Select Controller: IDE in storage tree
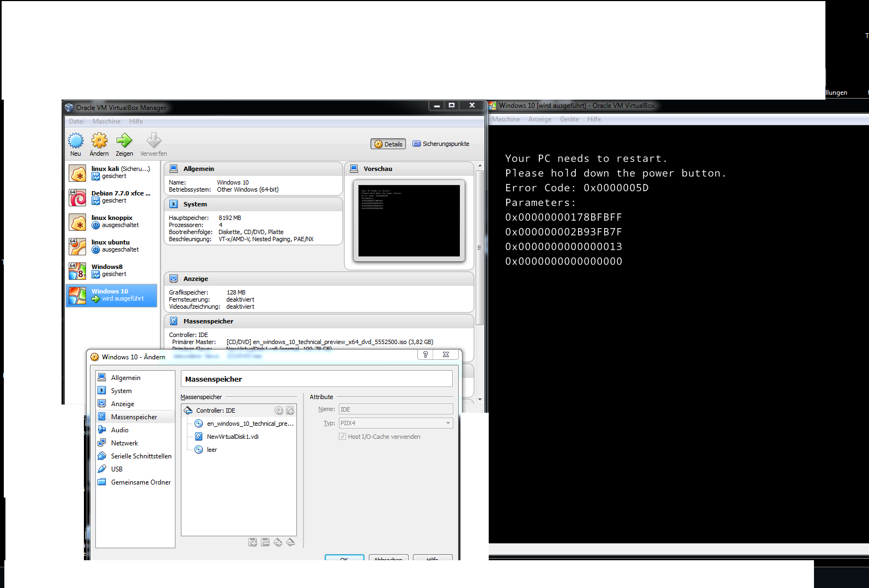This screenshot has height=588, width=869. coord(239,411)
